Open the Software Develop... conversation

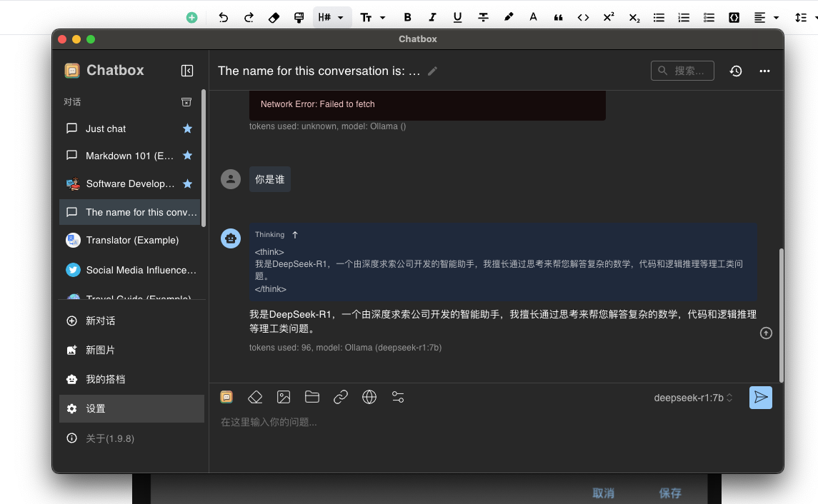(x=129, y=184)
